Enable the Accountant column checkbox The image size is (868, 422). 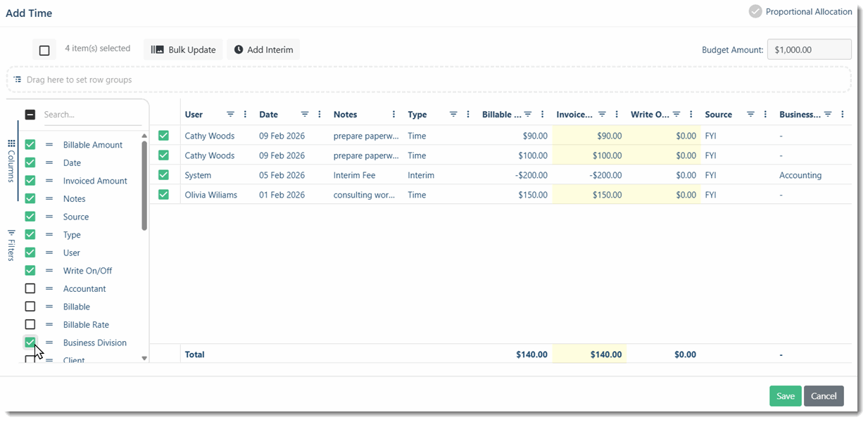pos(30,288)
